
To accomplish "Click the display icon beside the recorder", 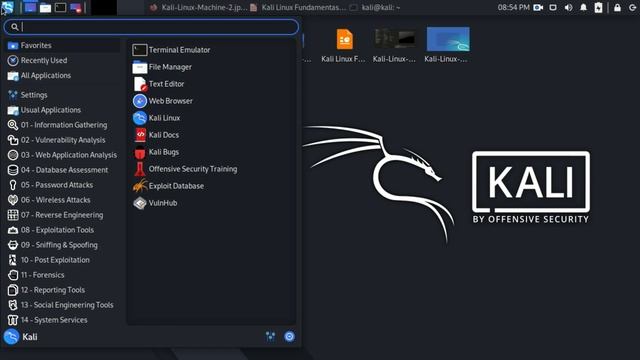I will pyautogui.click(x=553, y=7).
